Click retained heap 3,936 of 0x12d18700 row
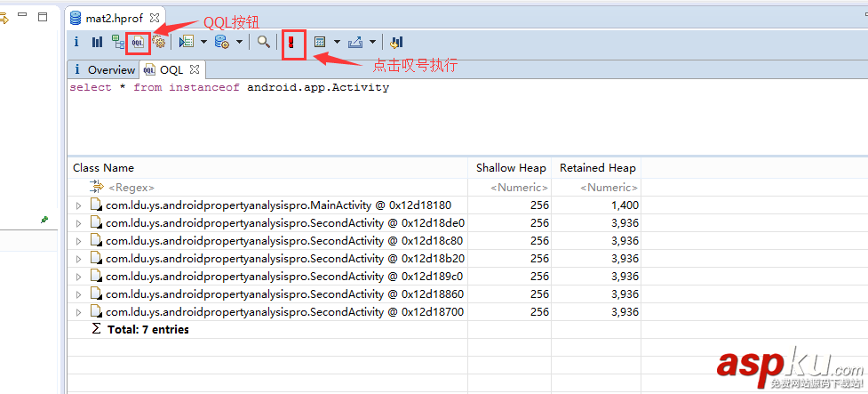 [625, 312]
